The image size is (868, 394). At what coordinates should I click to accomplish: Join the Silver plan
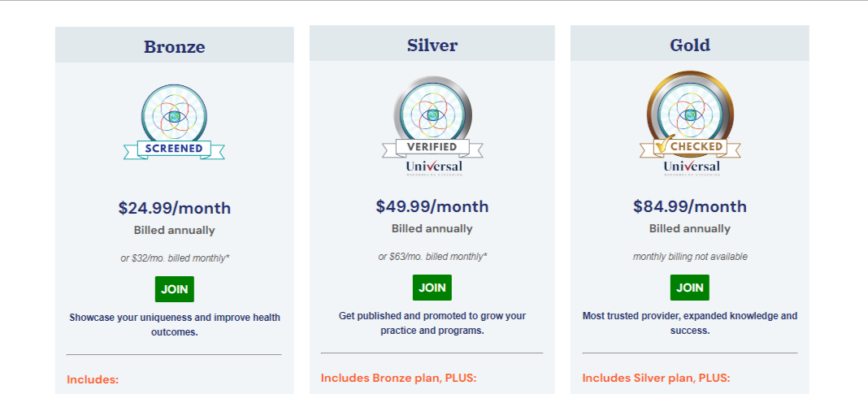(432, 288)
